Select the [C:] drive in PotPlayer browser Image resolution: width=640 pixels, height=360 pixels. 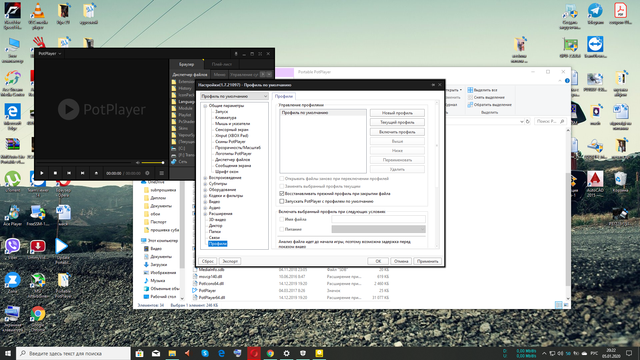(x=179, y=148)
